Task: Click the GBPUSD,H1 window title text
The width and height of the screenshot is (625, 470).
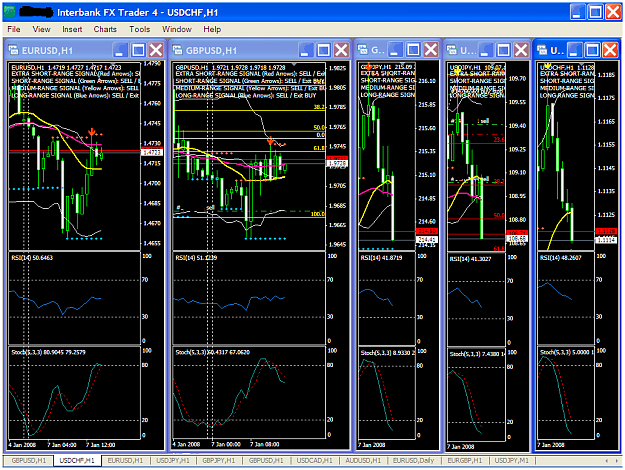Action: (211, 51)
